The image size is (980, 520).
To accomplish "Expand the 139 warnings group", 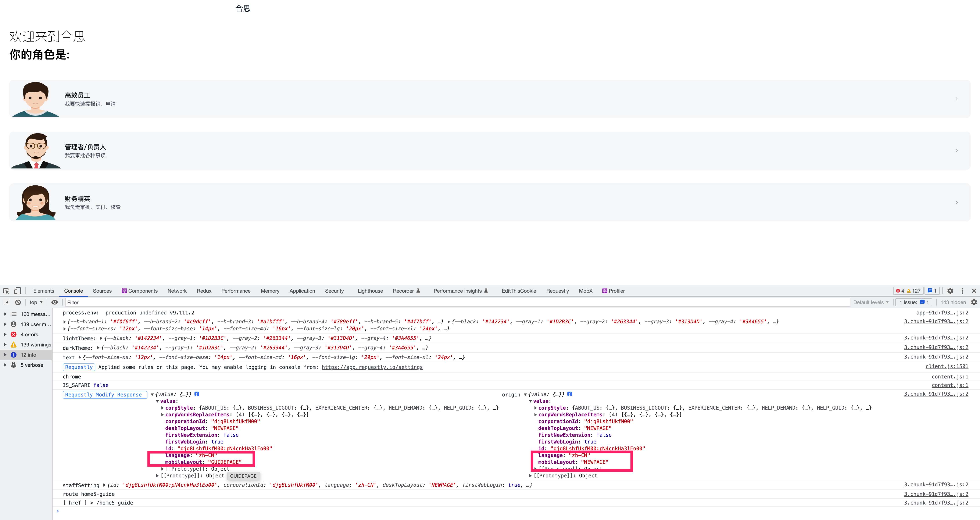I will pos(5,345).
